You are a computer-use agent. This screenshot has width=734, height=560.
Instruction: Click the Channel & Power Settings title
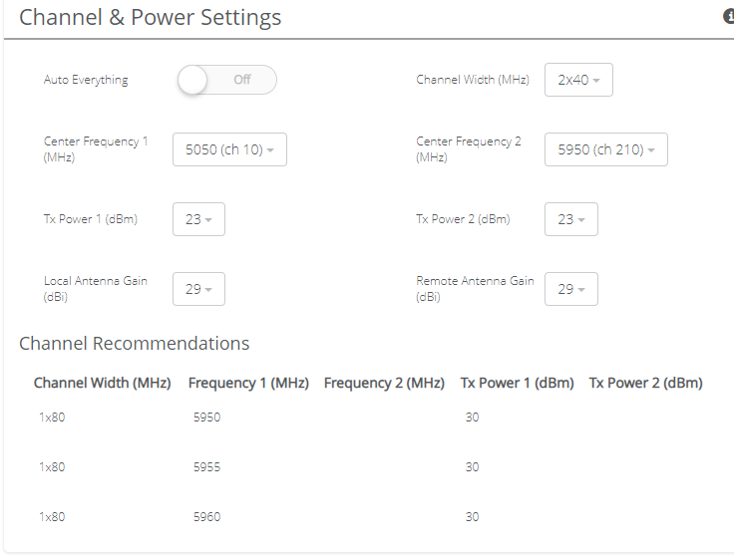point(151,18)
